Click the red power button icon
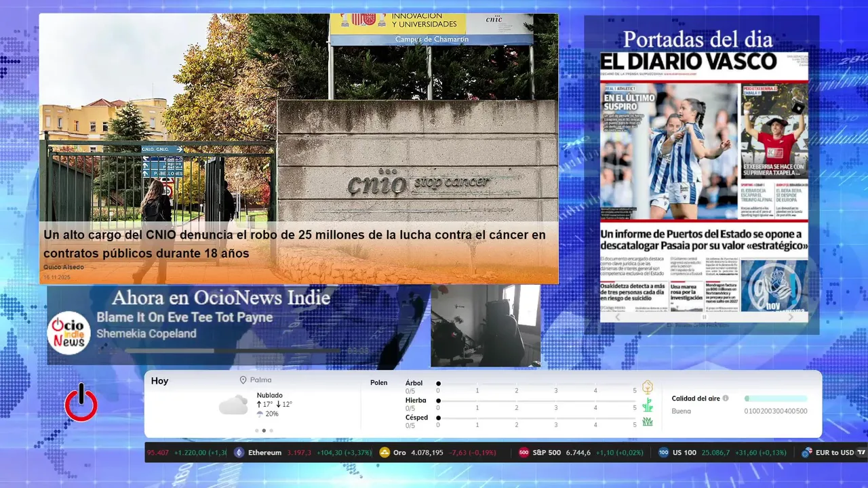 coord(81,403)
